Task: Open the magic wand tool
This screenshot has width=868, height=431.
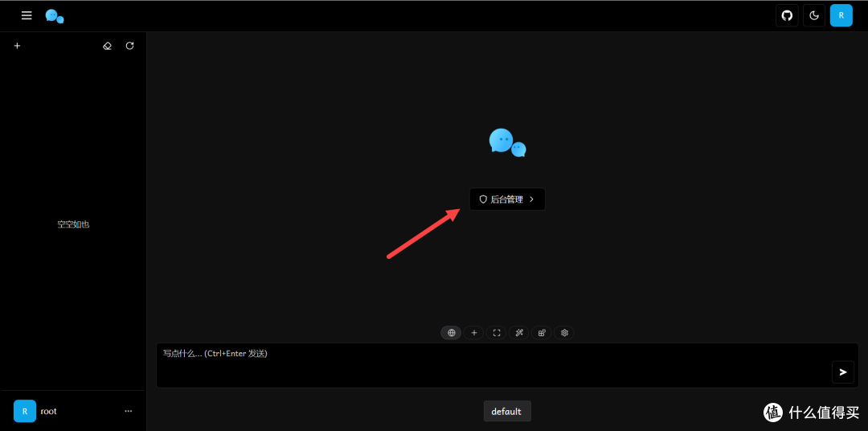Action: pos(519,333)
